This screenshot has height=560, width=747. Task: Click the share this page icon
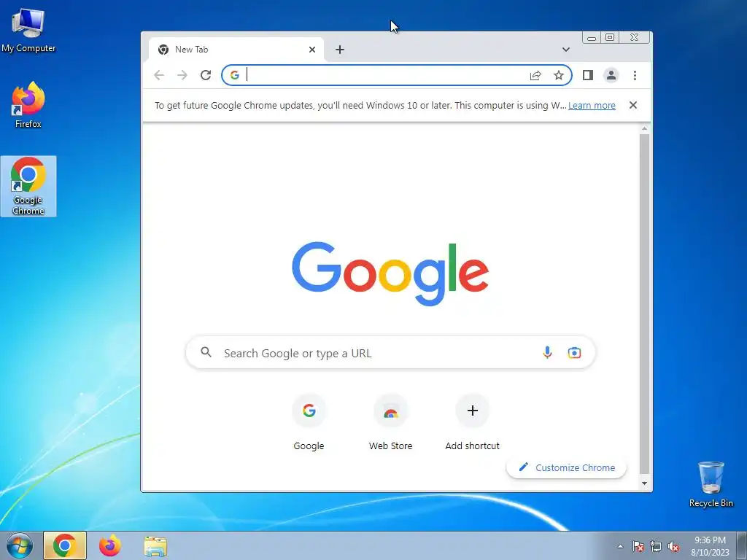(535, 75)
